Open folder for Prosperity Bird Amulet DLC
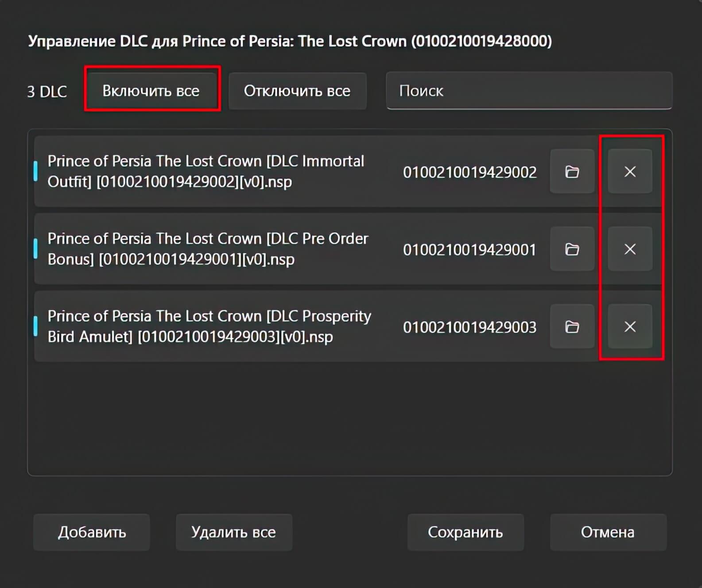This screenshot has height=588, width=702. pos(572,327)
